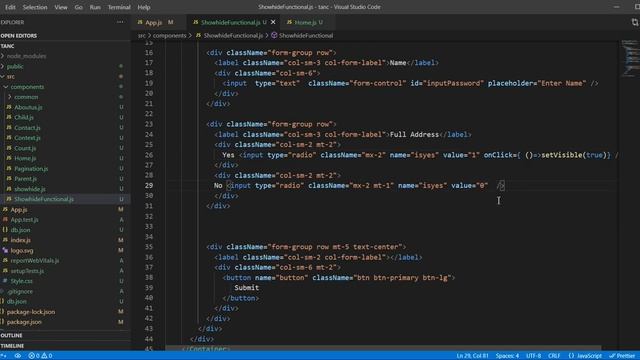The image size is (640, 360).
Task: Change the JavaScript language mode
Action: click(585, 356)
